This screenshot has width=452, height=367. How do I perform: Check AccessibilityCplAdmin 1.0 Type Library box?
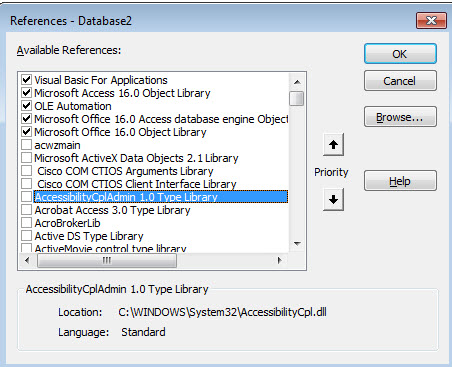point(26,197)
